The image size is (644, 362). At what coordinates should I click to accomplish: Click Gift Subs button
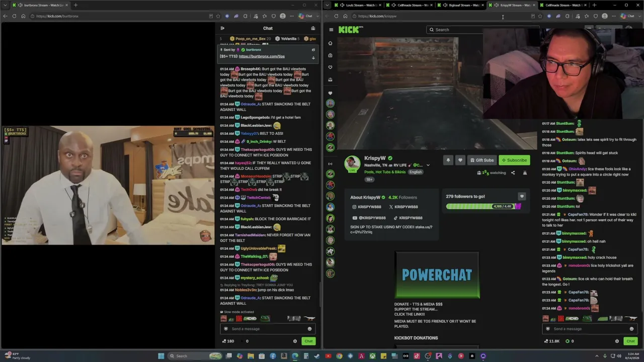pyautogui.click(x=482, y=160)
